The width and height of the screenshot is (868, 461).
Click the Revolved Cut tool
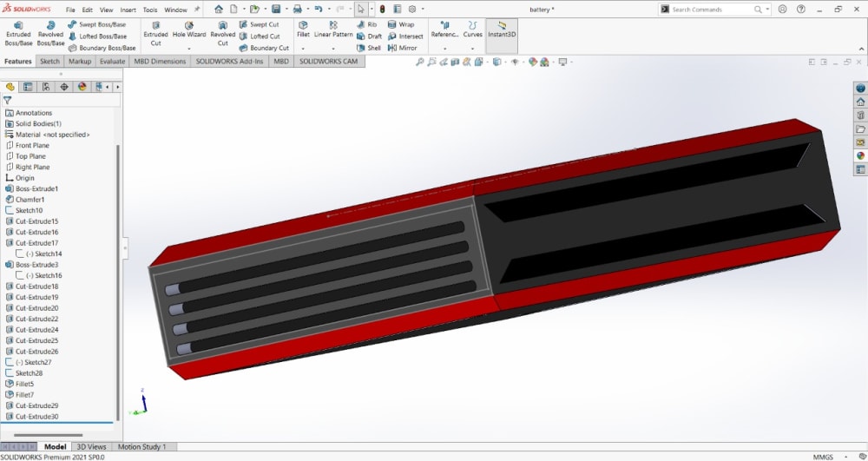click(223, 34)
